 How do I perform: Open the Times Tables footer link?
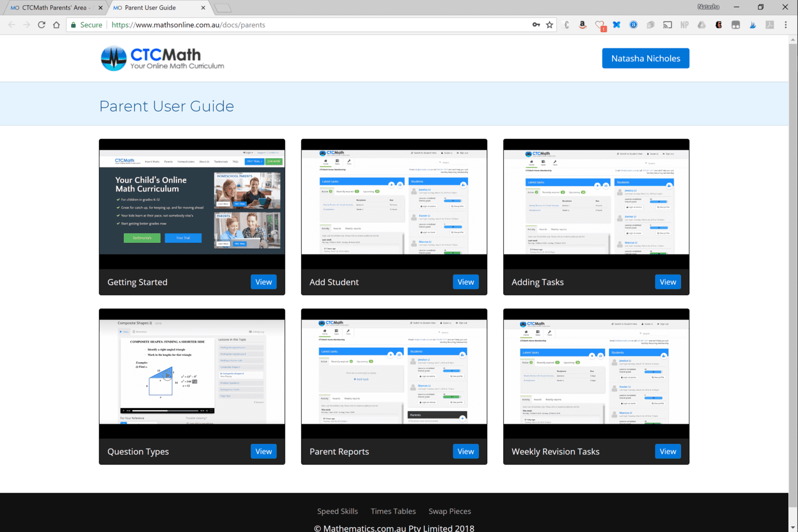pos(393,511)
